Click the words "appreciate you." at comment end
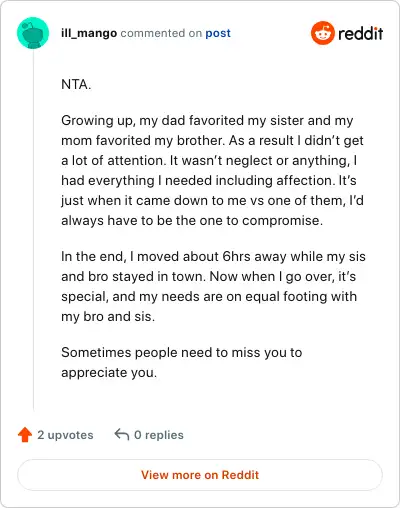The height and width of the screenshot is (508, 400). [109, 373]
